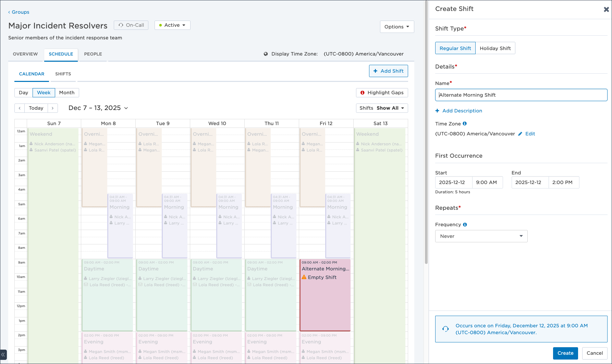Advance to next week with right arrow
The width and height of the screenshot is (612, 364).
(x=52, y=108)
